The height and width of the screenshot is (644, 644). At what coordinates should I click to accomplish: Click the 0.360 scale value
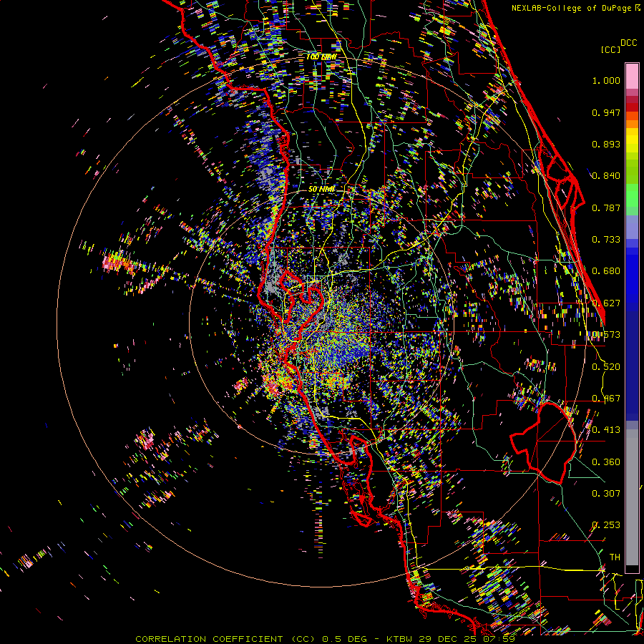point(606,462)
